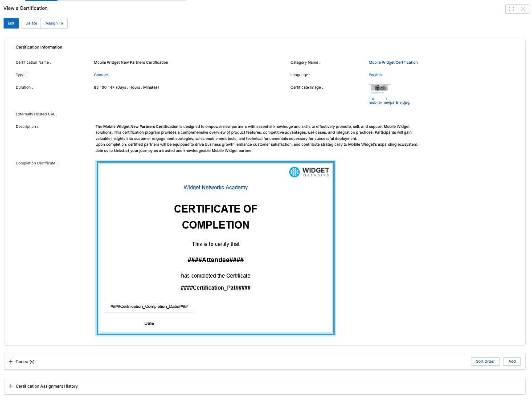532x401 pixels.
Task: Click the 'This is to certify that' line
Action: pyautogui.click(x=216, y=244)
